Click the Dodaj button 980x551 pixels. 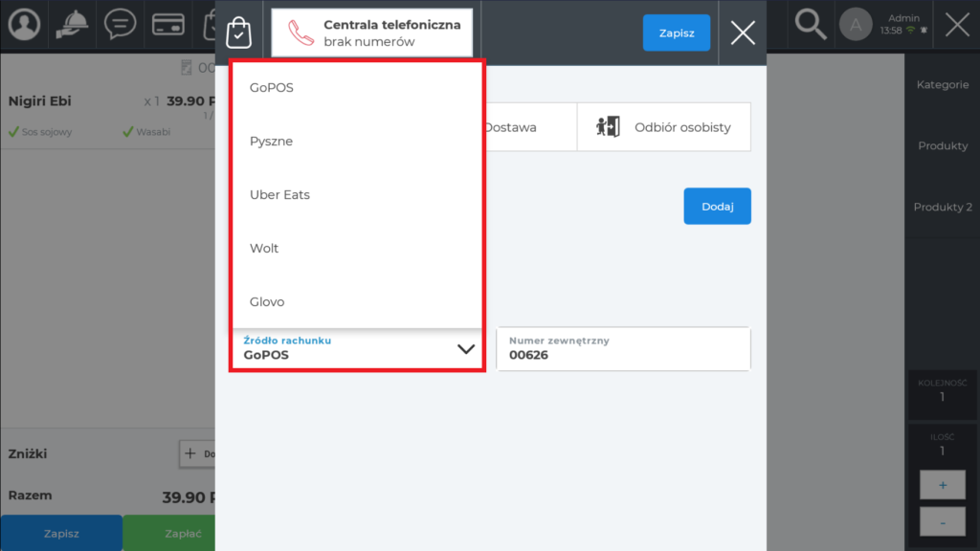tap(717, 207)
